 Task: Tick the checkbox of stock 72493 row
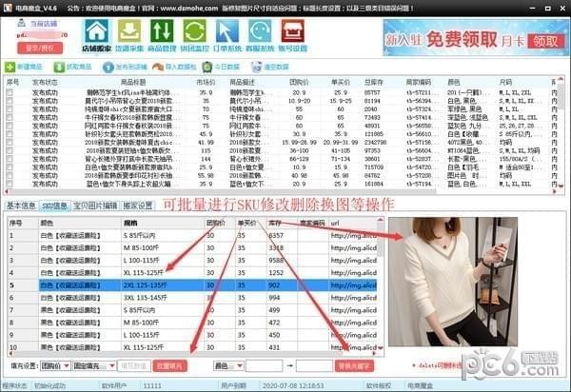pos(10,118)
